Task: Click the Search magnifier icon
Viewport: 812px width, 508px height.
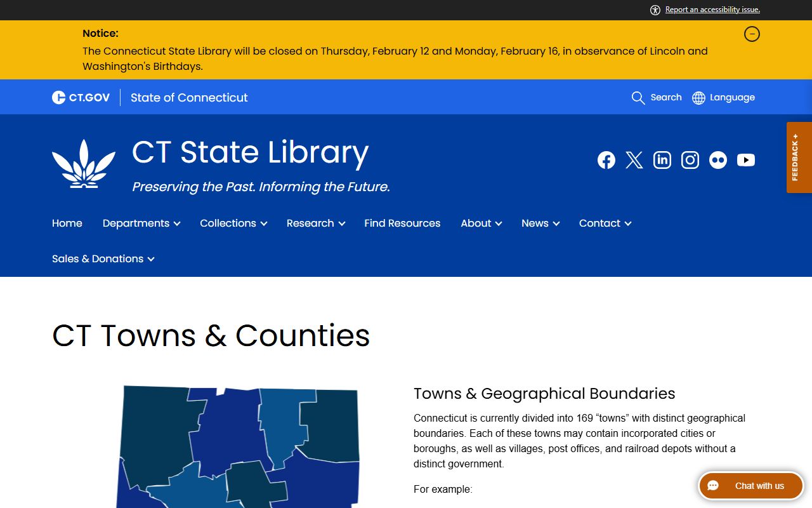Action: click(x=638, y=98)
